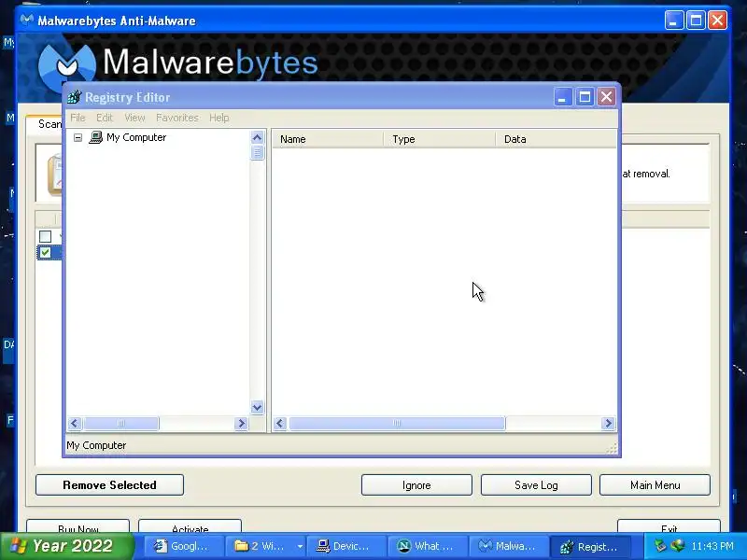This screenshot has width=747, height=560.
Task: Click the Name column header
Action: tap(328, 139)
